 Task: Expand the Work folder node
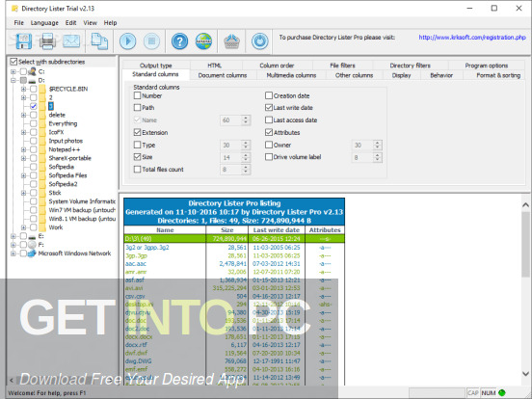(23, 227)
